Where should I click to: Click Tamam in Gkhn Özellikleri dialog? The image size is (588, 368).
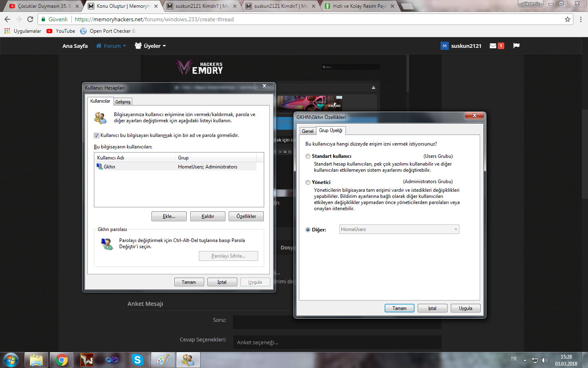coord(399,308)
